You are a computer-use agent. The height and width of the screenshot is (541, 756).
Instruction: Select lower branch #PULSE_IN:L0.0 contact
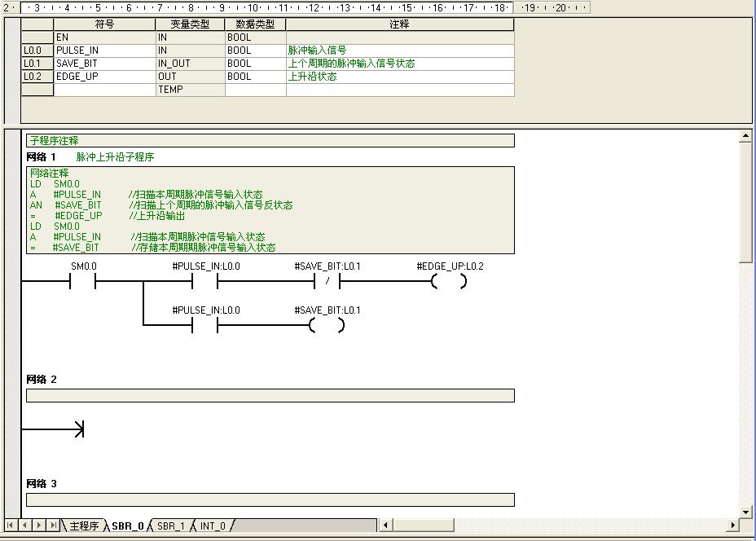pyautogui.click(x=205, y=325)
